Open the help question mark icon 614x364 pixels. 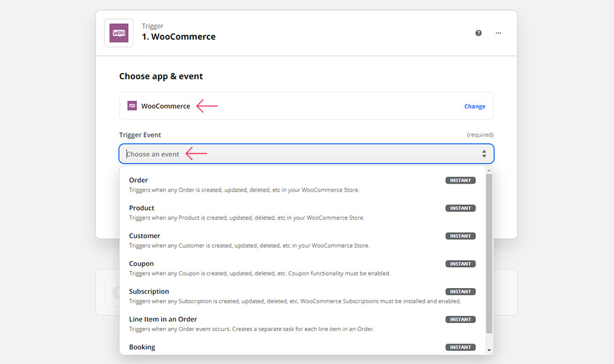tap(478, 33)
